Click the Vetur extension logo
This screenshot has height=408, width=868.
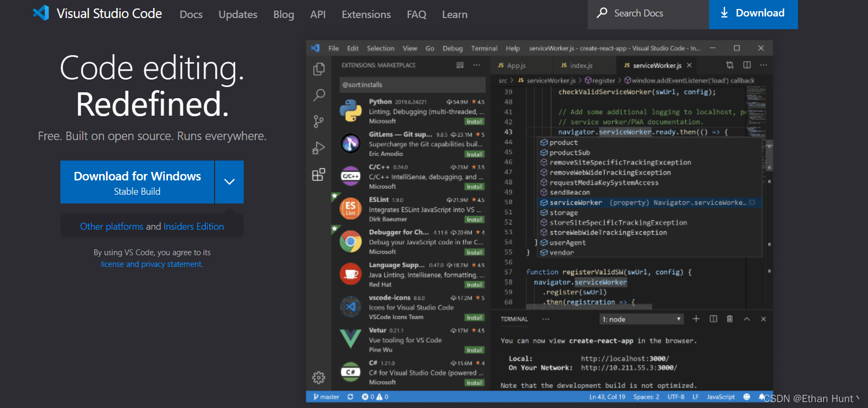pyautogui.click(x=350, y=338)
